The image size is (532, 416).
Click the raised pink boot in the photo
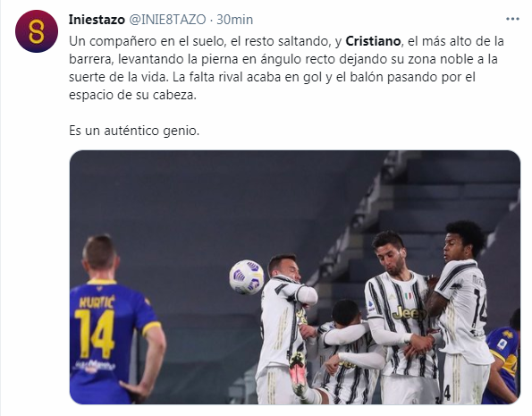click(x=299, y=372)
